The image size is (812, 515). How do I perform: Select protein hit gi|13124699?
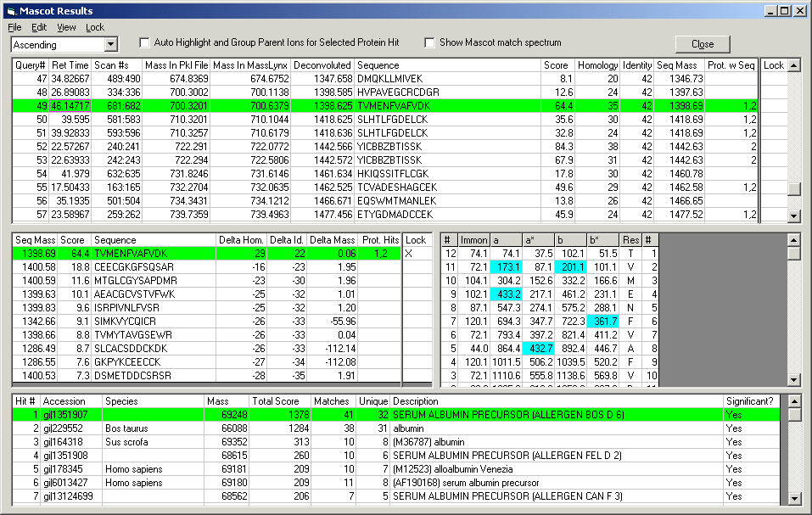396,495
